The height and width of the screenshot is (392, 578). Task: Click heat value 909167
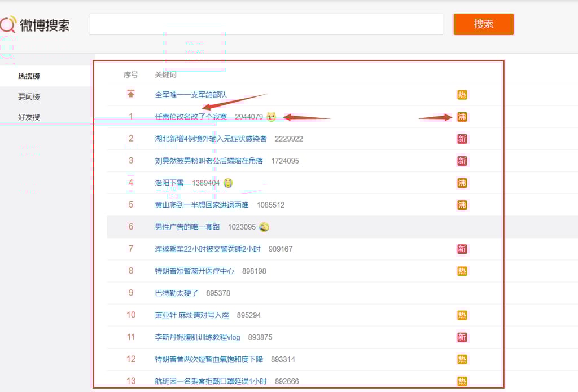(281, 249)
